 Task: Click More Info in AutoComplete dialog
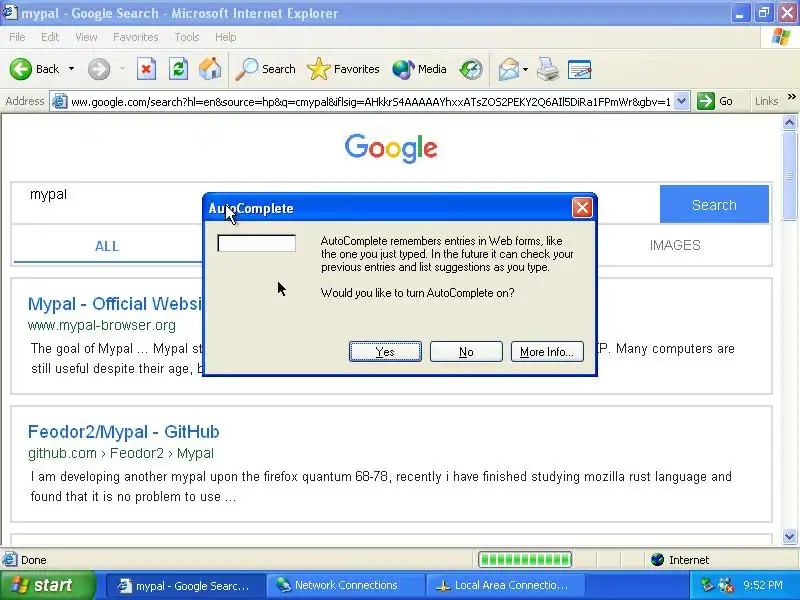click(x=547, y=352)
